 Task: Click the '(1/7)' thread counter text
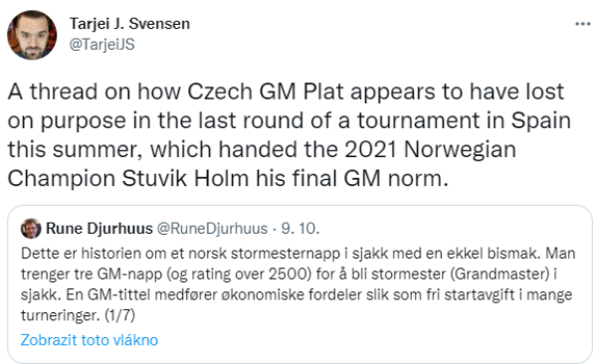[x=119, y=315]
